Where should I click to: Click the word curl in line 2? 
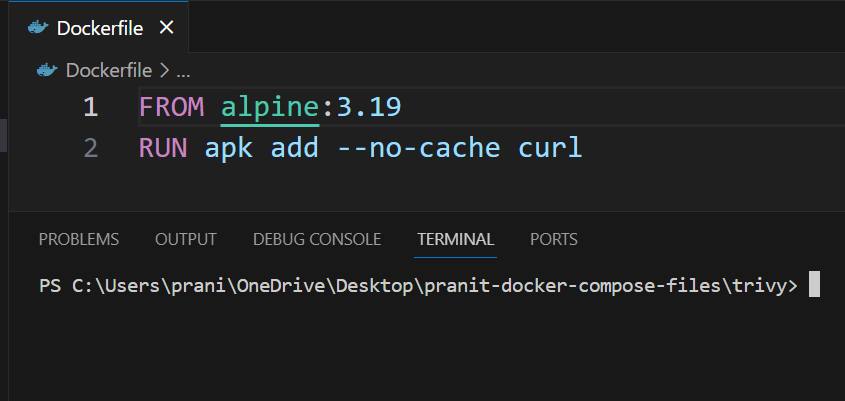(550, 149)
